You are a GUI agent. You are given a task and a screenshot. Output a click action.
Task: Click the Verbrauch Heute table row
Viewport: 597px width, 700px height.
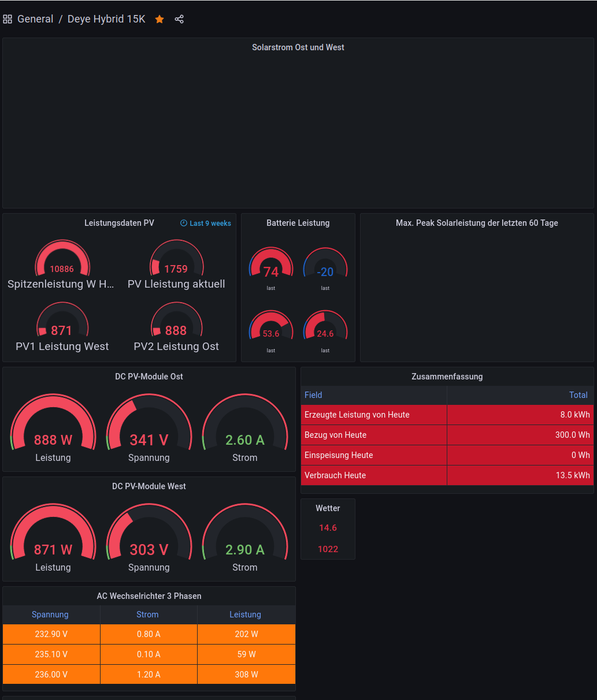(x=447, y=475)
